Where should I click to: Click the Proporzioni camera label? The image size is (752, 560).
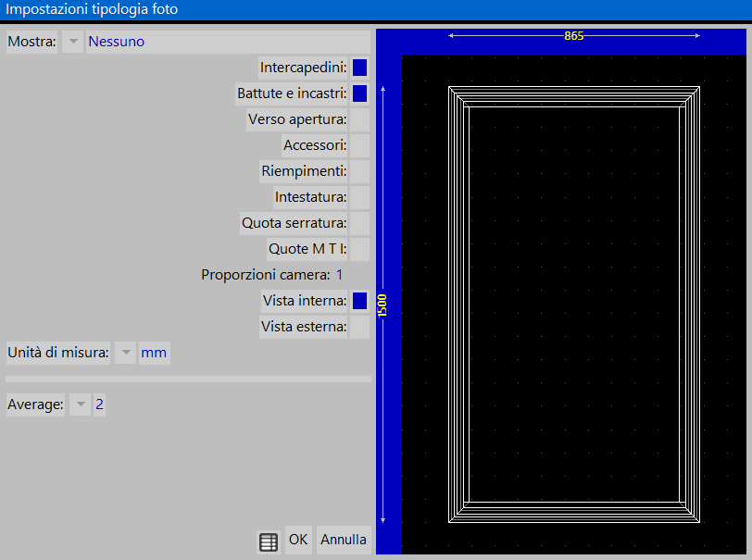pos(266,275)
